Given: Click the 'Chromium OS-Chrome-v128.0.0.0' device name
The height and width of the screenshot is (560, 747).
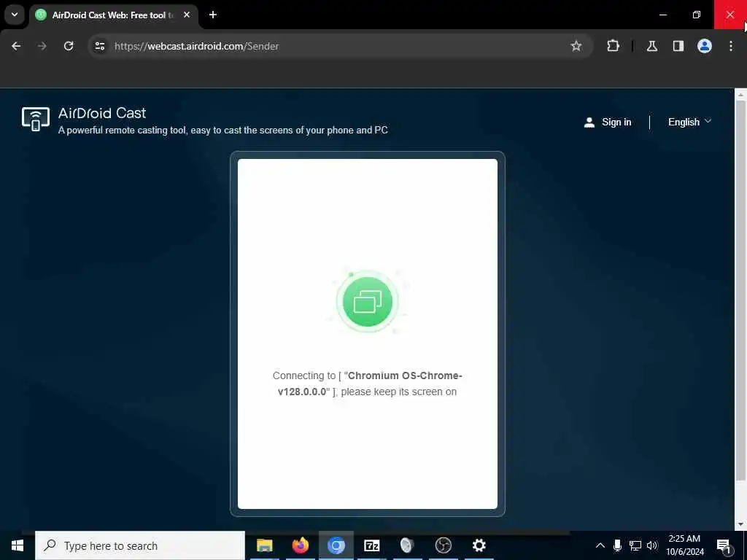Looking at the screenshot, I should [x=370, y=384].
